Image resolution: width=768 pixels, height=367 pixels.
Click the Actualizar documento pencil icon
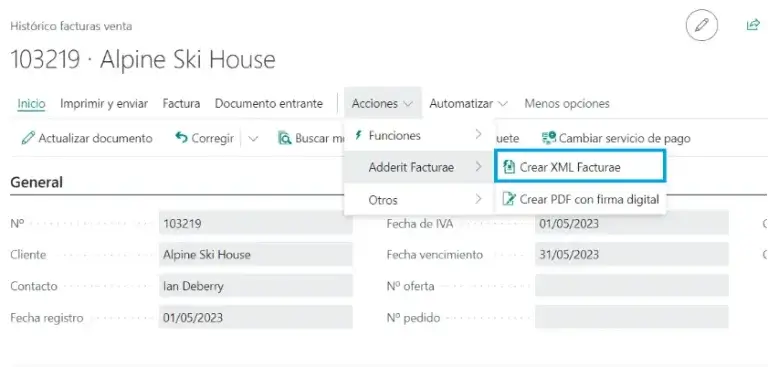[28, 139]
